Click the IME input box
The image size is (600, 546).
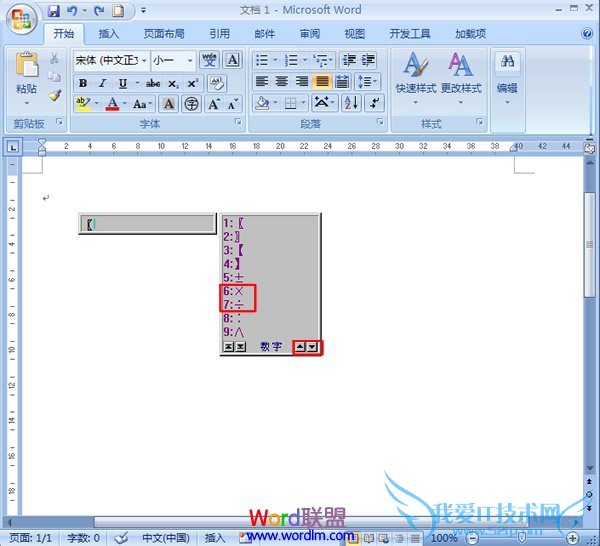[147, 224]
